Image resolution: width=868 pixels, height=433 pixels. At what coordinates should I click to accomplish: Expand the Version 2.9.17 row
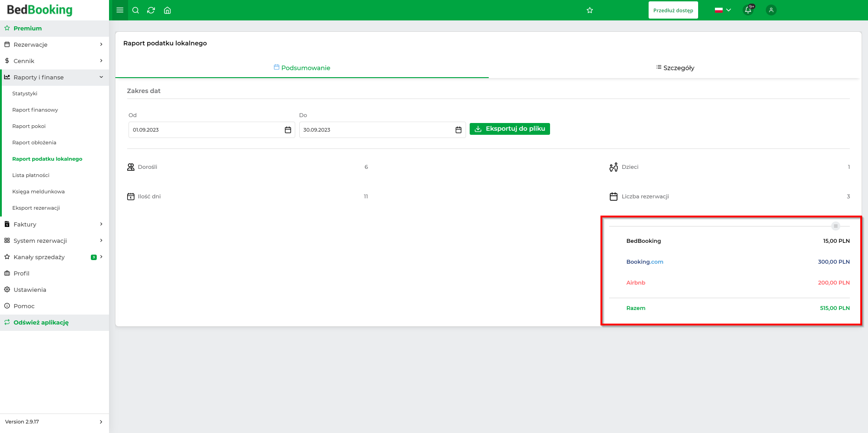55,422
